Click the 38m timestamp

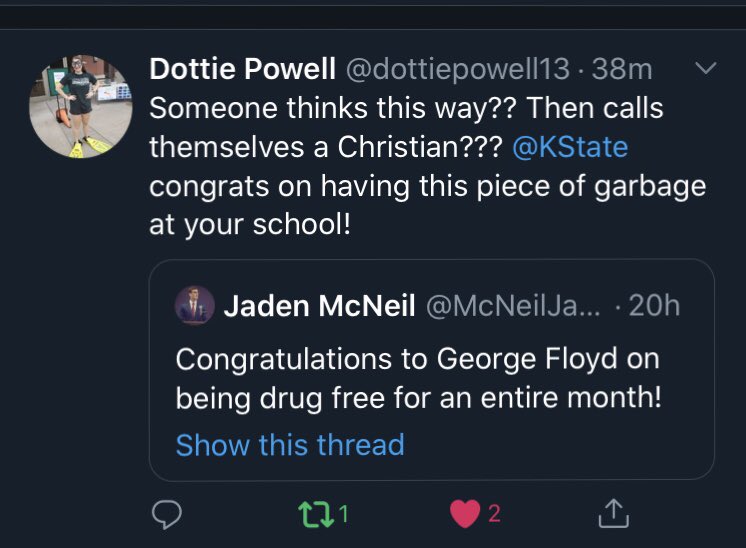coord(622,69)
